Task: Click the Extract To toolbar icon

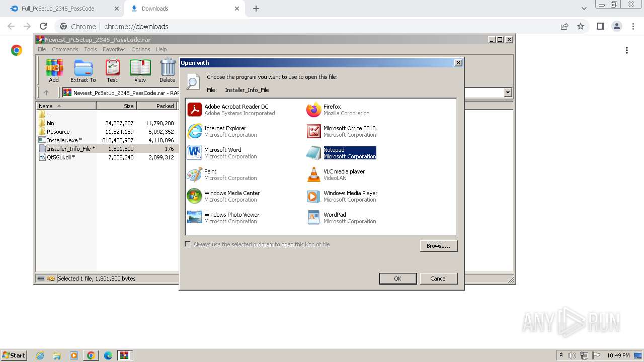Action: pos(83,70)
